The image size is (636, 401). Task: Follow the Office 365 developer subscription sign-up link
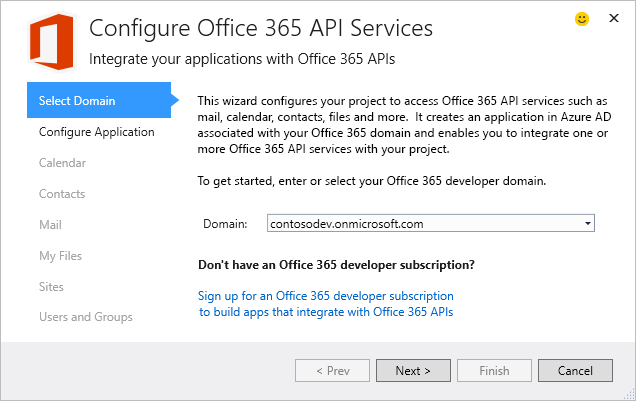click(x=325, y=304)
